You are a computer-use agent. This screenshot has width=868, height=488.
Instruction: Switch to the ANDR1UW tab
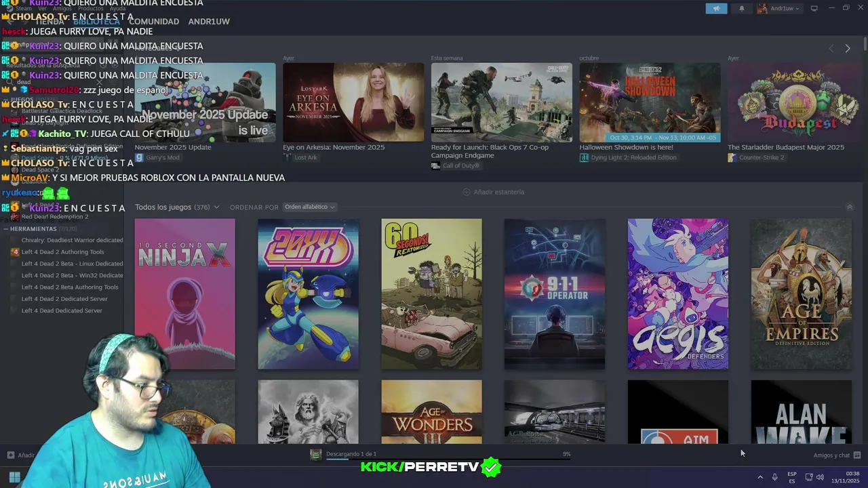click(x=209, y=22)
